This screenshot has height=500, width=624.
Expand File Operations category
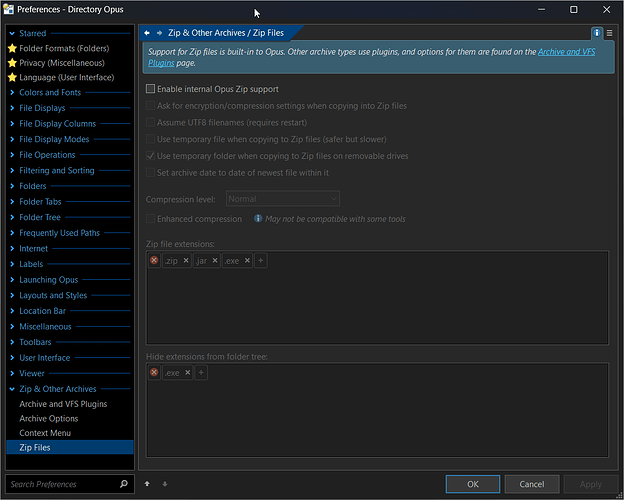coord(12,155)
